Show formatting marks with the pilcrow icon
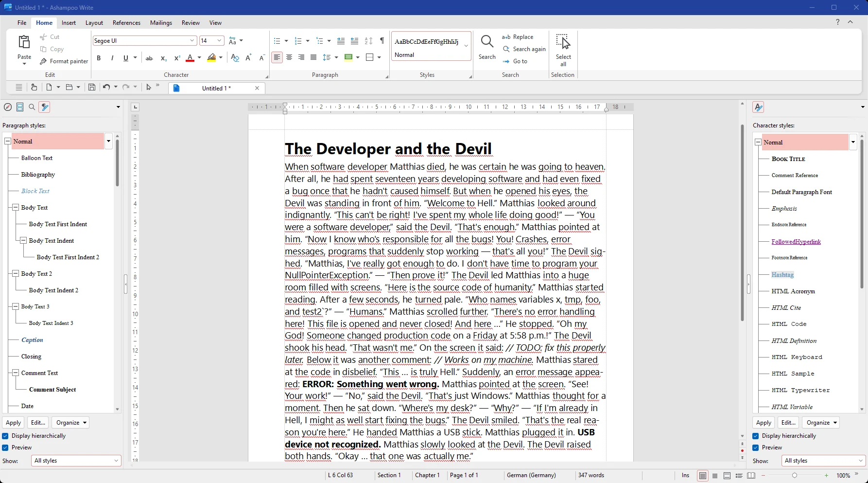Image resolution: width=868 pixels, height=483 pixels. click(x=382, y=41)
